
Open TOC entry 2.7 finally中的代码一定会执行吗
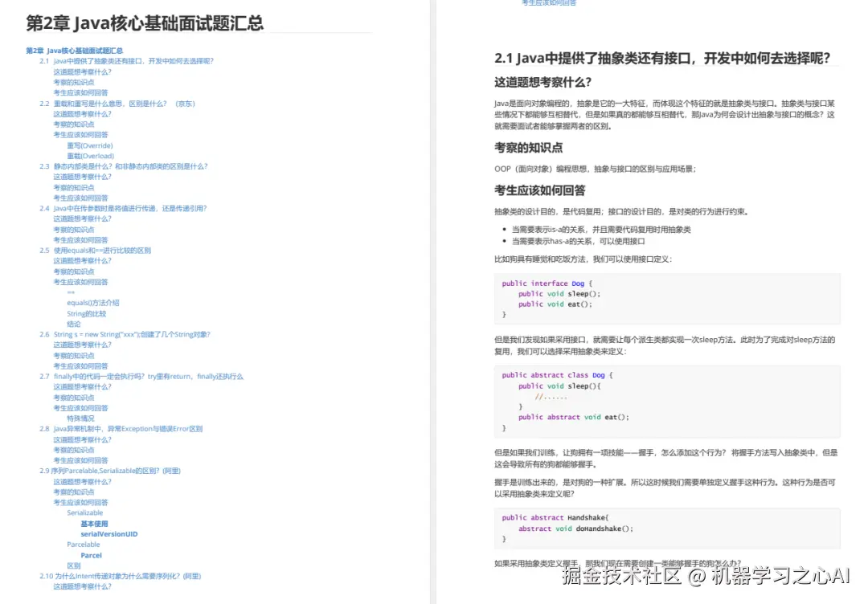pyautogui.click(x=141, y=376)
